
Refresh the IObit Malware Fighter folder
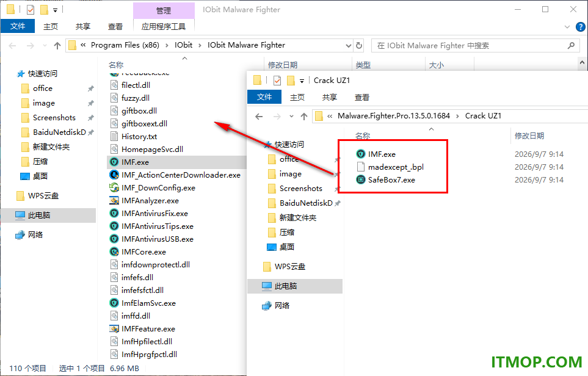point(359,46)
